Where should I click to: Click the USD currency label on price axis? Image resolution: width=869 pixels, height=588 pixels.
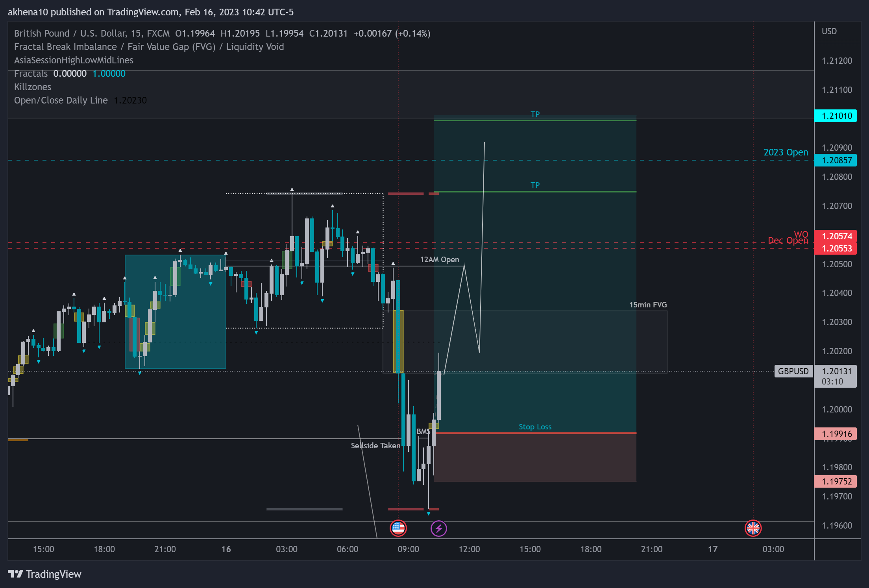coord(829,31)
